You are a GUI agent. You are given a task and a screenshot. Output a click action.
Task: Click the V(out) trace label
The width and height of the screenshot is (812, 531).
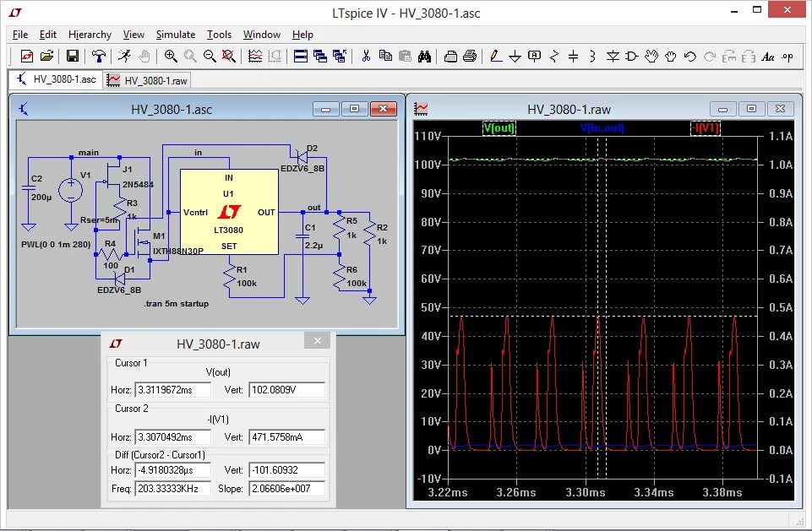pyautogui.click(x=499, y=127)
